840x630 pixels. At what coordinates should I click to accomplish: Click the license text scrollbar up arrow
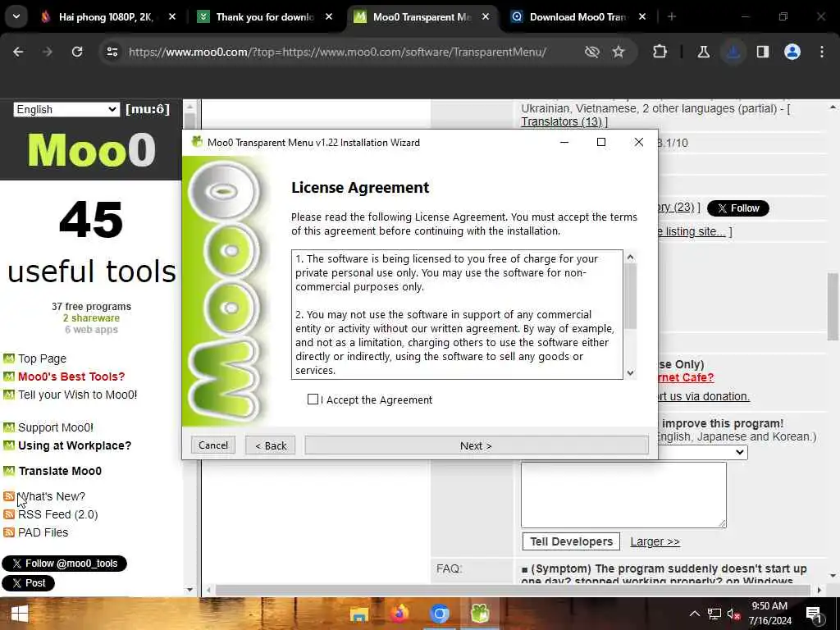coord(630,257)
